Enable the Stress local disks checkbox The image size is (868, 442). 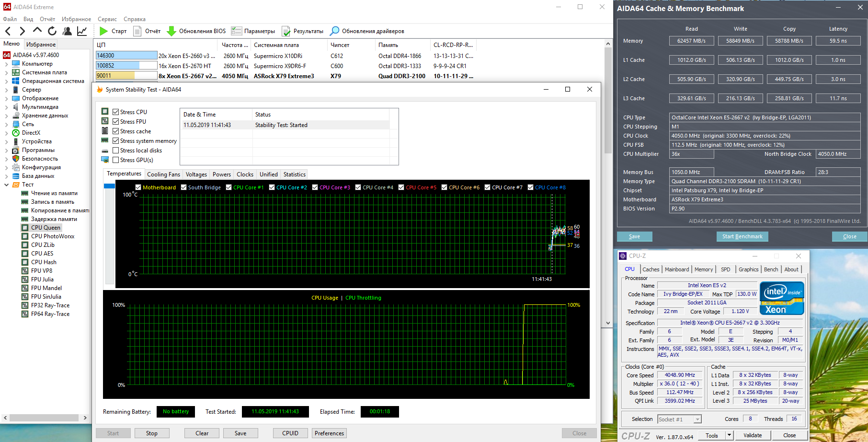(x=115, y=151)
